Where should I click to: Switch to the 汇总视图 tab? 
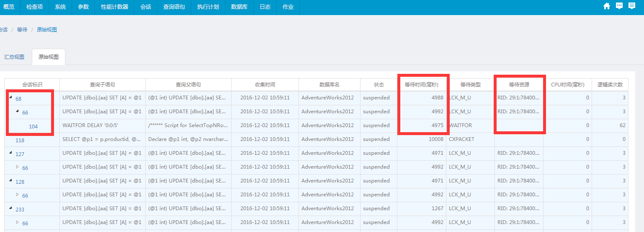tap(14, 57)
